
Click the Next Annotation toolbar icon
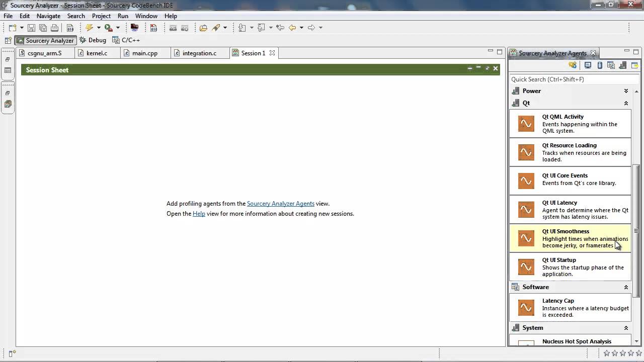pos(242,28)
